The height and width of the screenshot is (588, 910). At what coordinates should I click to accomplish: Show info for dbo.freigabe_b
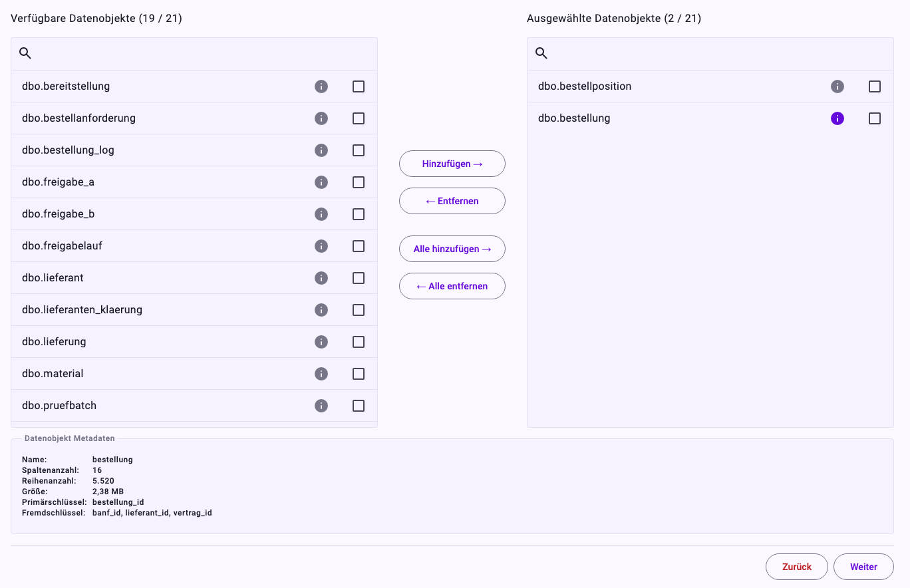point(321,214)
